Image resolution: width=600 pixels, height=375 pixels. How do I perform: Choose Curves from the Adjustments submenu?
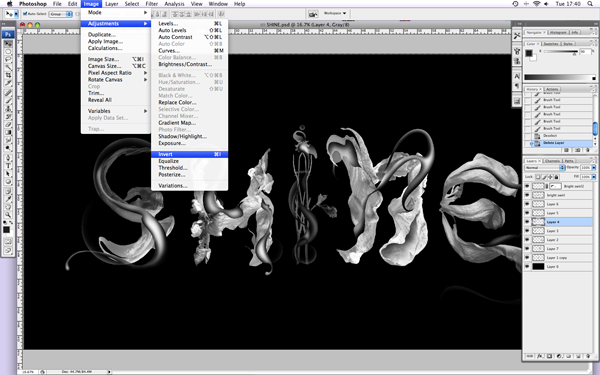(190, 51)
